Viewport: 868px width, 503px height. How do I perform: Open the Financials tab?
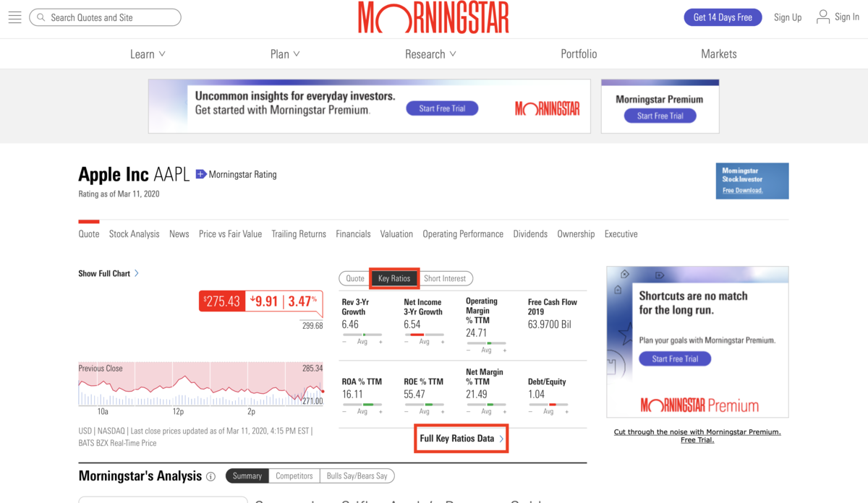[x=353, y=234]
